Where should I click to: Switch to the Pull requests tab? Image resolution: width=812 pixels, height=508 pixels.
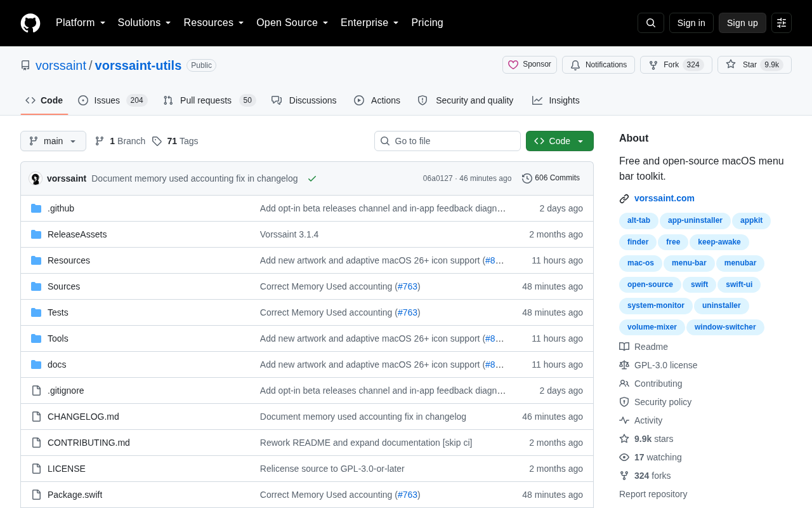[209, 100]
